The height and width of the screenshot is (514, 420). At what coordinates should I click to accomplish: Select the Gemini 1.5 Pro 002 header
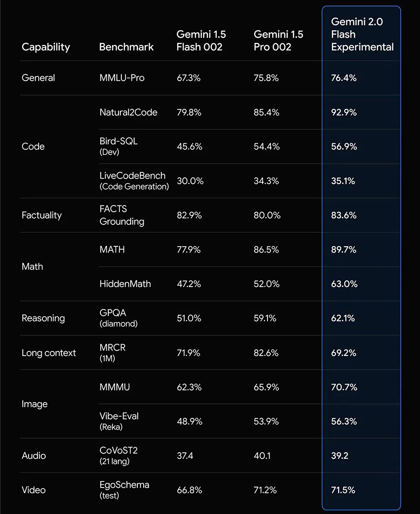click(278, 40)
